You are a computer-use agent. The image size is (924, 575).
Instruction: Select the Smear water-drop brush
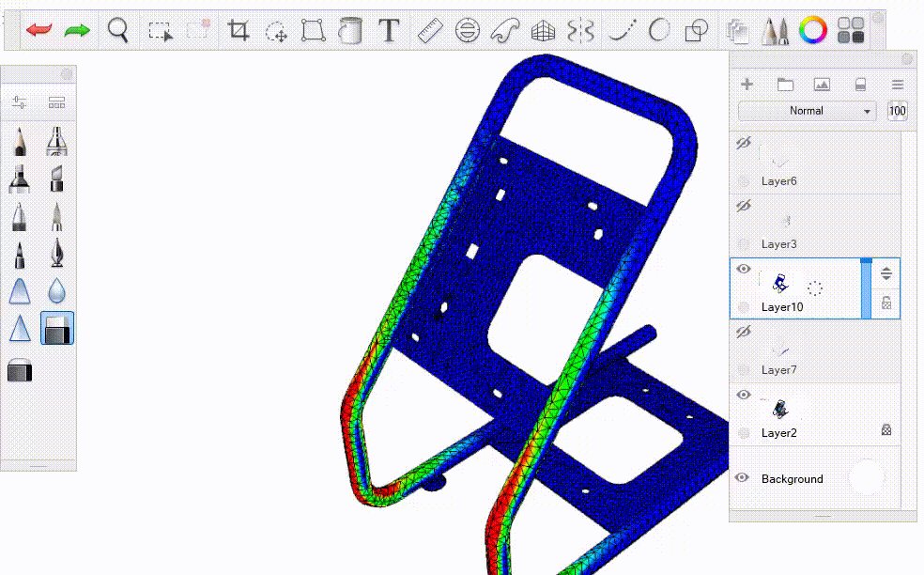coord(56,290)
